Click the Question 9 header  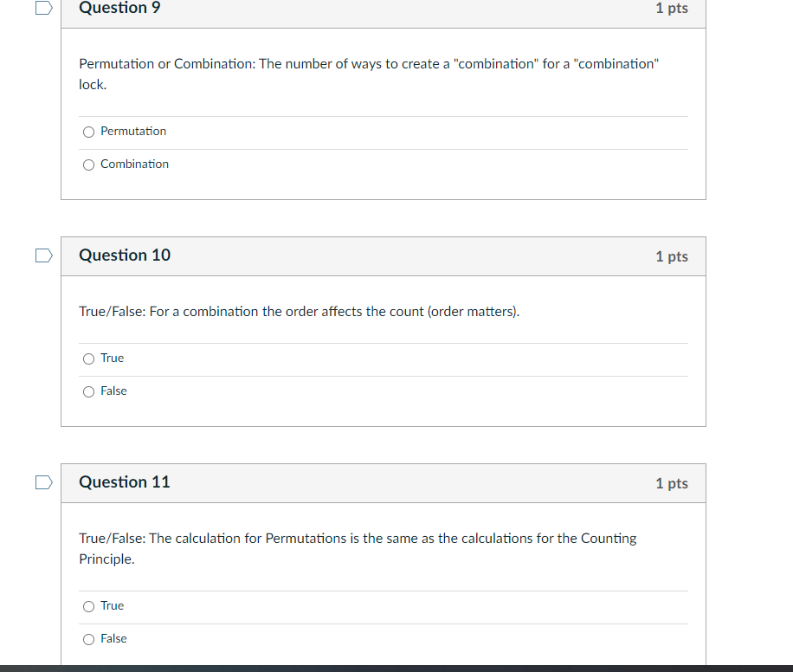119,8
